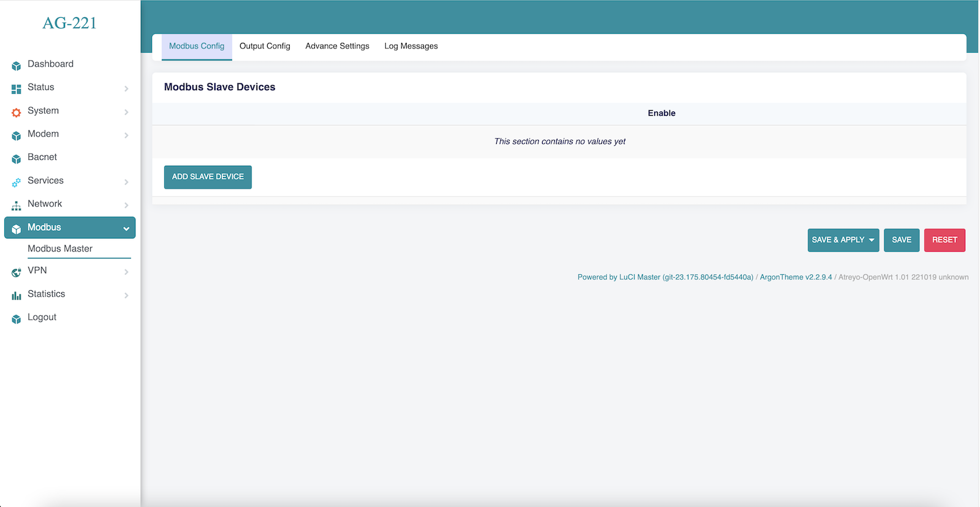Click the Save button
Viewport: 980px width, 507px height.
coord(901,240)
